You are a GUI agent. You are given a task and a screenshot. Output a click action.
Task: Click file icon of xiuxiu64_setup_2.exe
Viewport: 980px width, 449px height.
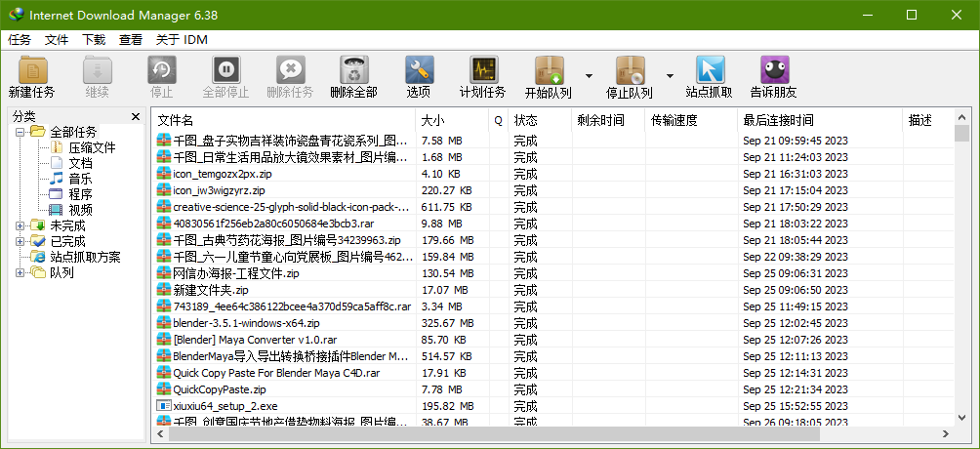point(163,406)
